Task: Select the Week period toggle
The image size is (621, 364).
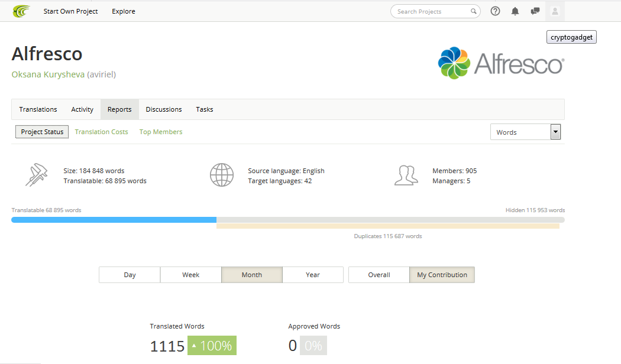Action: coord(190,275)
